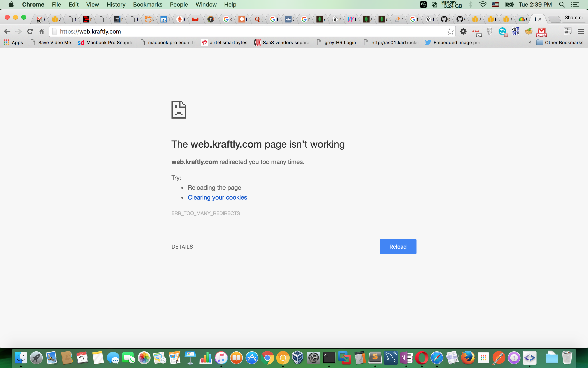
Task: Click the Clearing your cookies link
Action: click(x=217, y=197)
